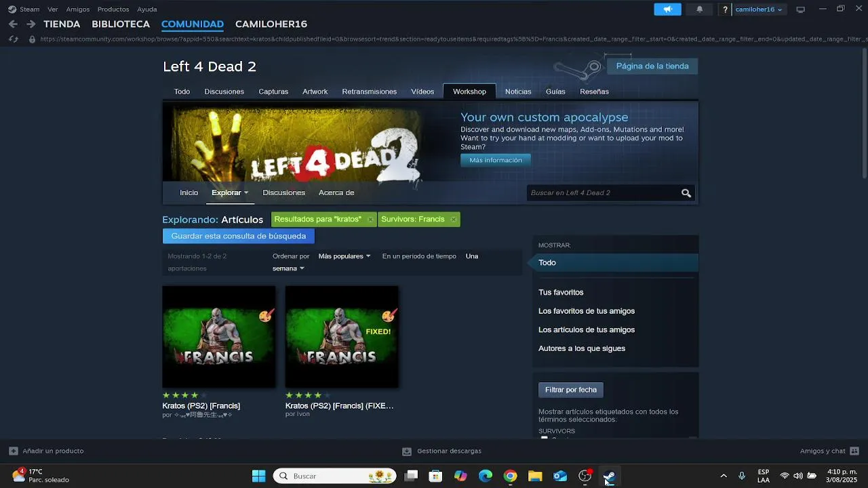Open the Steam menu
Screen dimensions: 868x488
pyautogui.click(x=24, y=9)
